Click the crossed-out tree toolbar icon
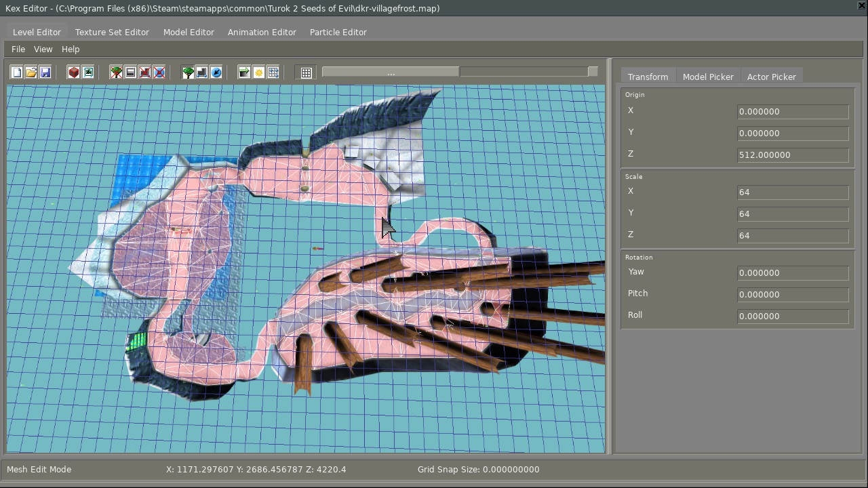This screenshot has height=488, width=868. tap(117, 73)
